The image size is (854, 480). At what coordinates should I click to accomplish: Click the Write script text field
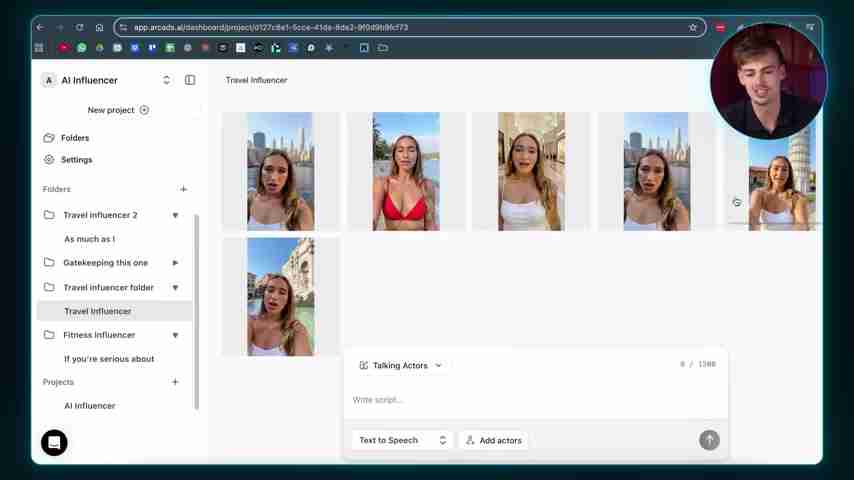[535, 400]
